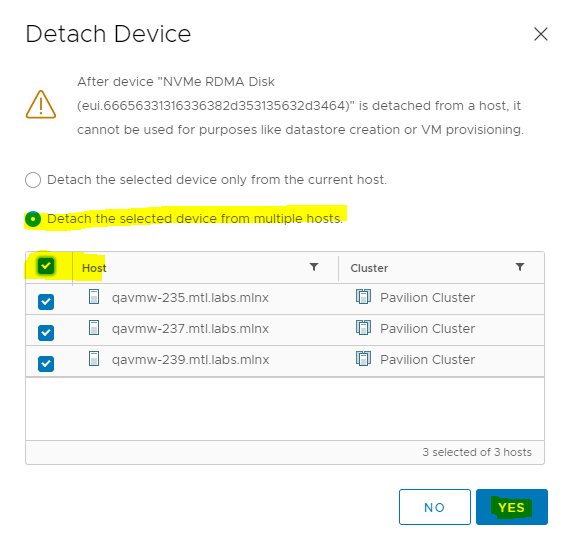The height and width of the screenshot is (547, 568).
Task: Uncheck host qavmw-239.mtl.labs.mlnx
Action: point(46,364)
